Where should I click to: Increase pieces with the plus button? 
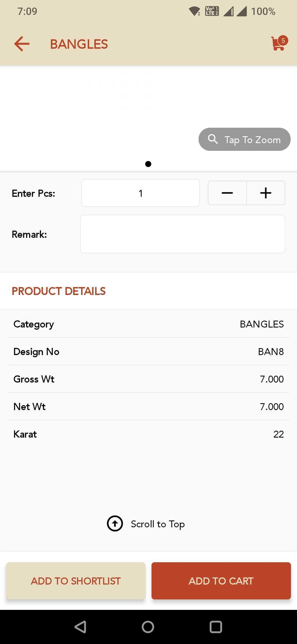pyautogui.click(x=266, y=193)
